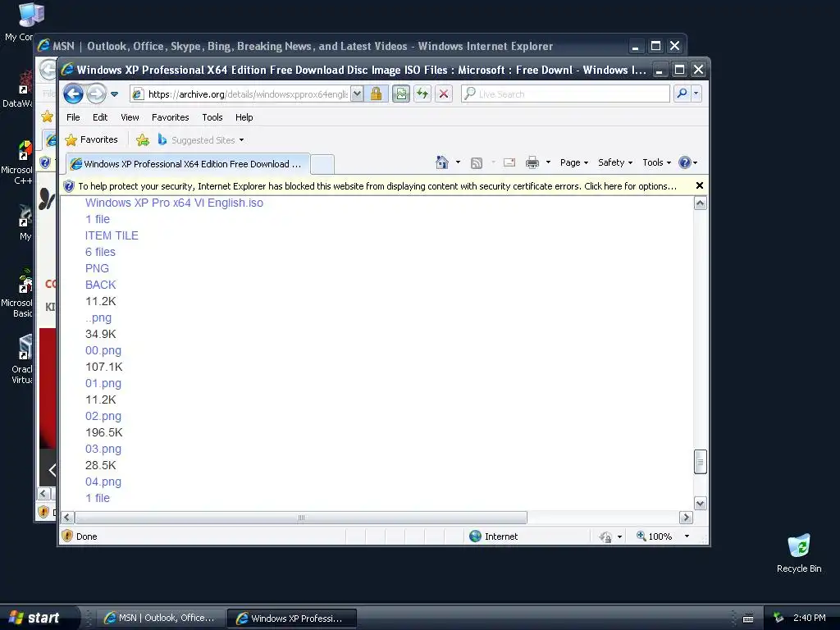This screenshot has width=840, height=630.
Task: Click horizontal scrollbar left arrow
Action: pyautogui.click(x=67, y=518)
